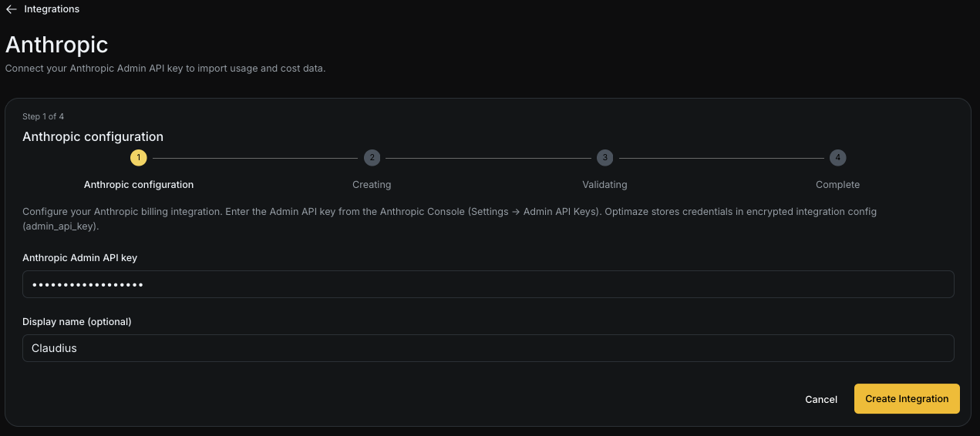Focus the Anthropic Admin API key field
Screen dimensions: 980x436
tap(488, 284)
